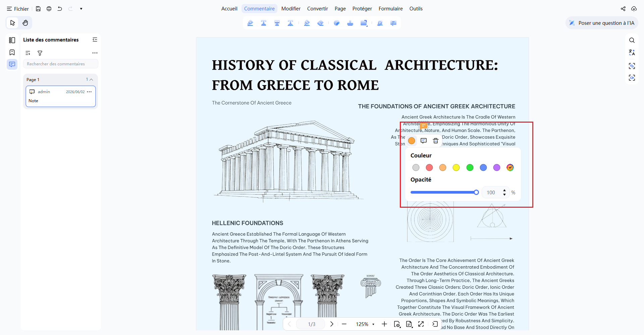The height and width of the screenshot is (335, 644).
Task: Redo the last undone action
Action: pyautogui.click(x=70, y=9)
